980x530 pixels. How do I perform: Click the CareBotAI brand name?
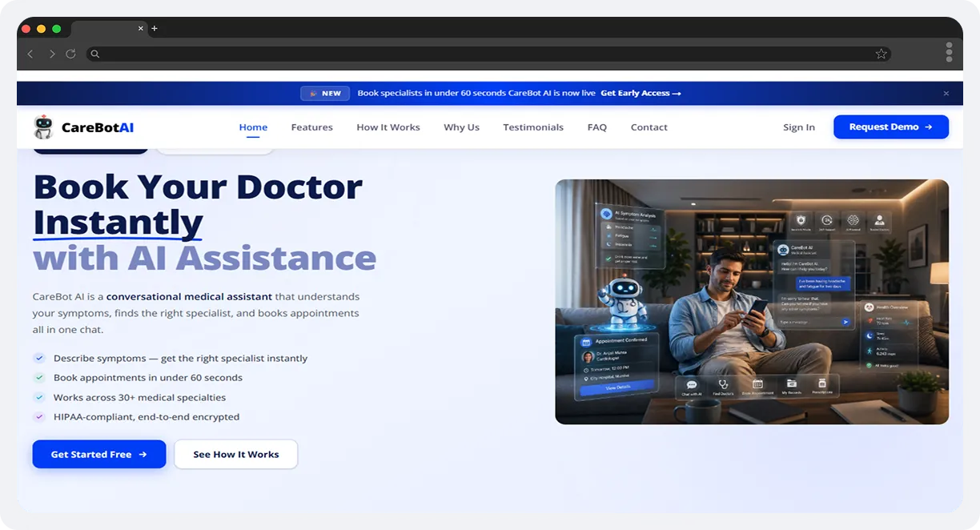pyautogui.click(x=97, y=127)
